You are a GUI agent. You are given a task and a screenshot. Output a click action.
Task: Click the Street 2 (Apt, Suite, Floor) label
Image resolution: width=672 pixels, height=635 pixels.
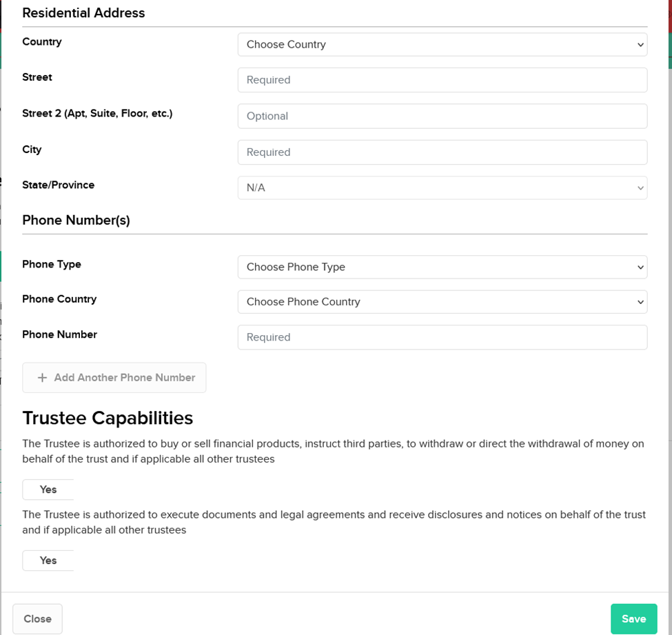97,113
